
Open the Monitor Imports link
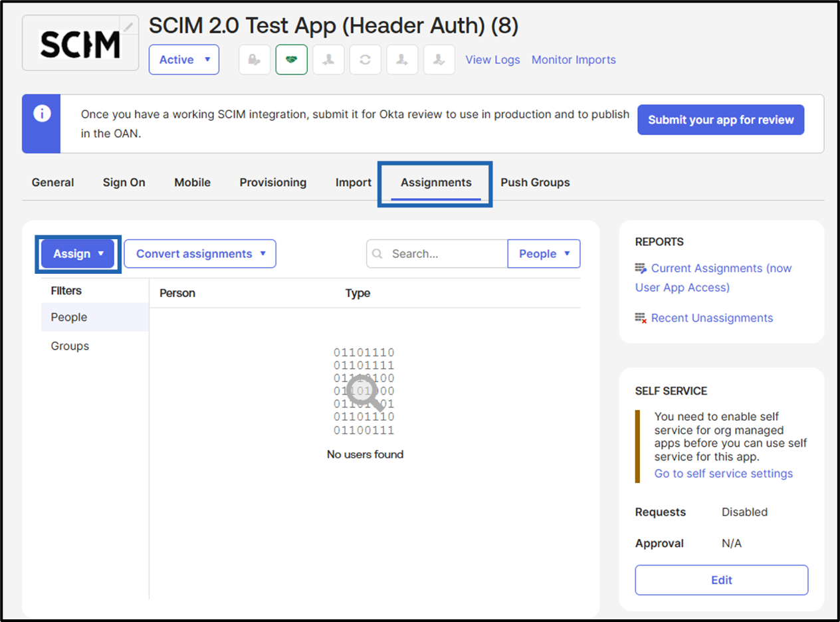[574, 60]
